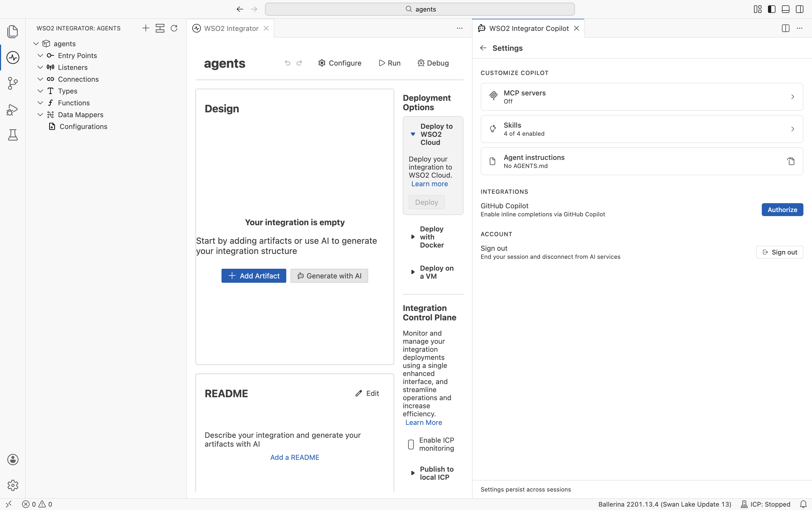This screenshot has height=516, width=812.
Task: Collapse the agents project tree node
Action: pyautogui.click(x=36, y=44)
